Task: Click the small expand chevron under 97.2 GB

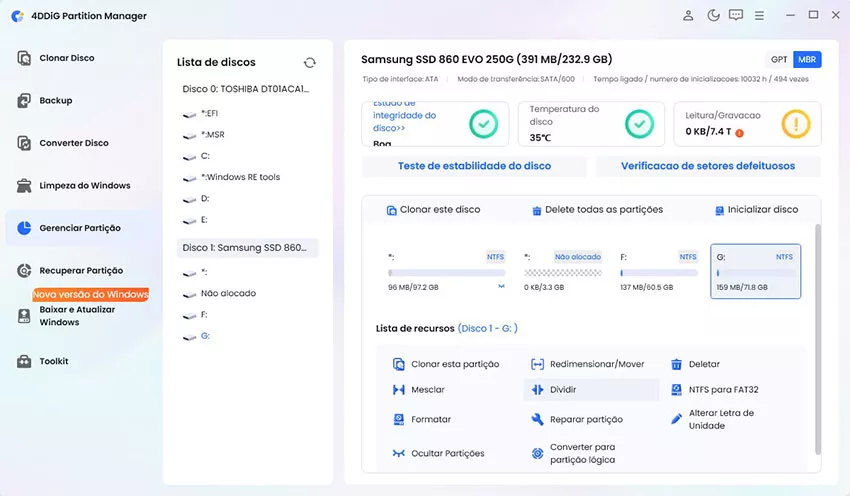Action: coord(501,286)
